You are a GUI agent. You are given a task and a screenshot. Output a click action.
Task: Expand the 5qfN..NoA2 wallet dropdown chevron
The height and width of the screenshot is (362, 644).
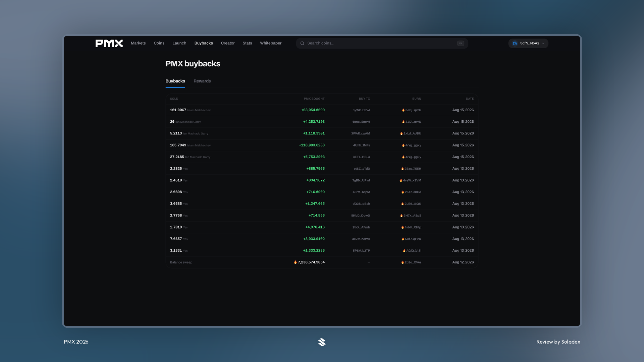[x=543, y=43]
